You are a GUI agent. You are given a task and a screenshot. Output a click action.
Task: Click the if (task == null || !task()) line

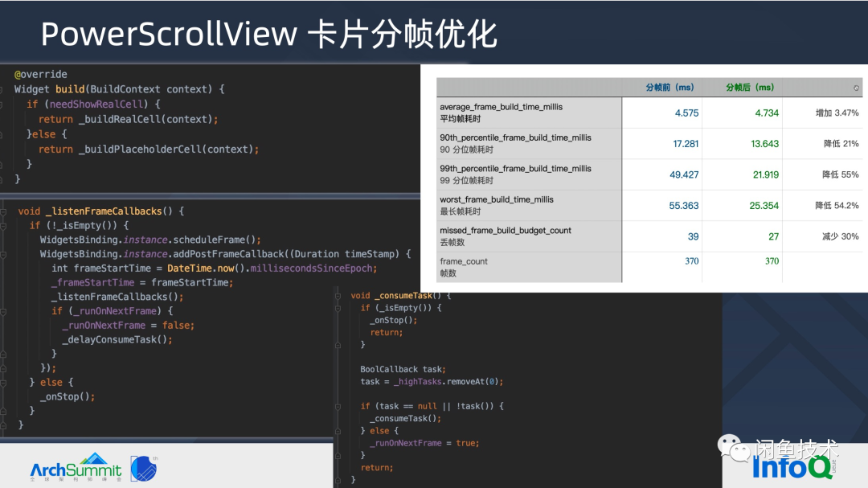(x=432, y=406)
